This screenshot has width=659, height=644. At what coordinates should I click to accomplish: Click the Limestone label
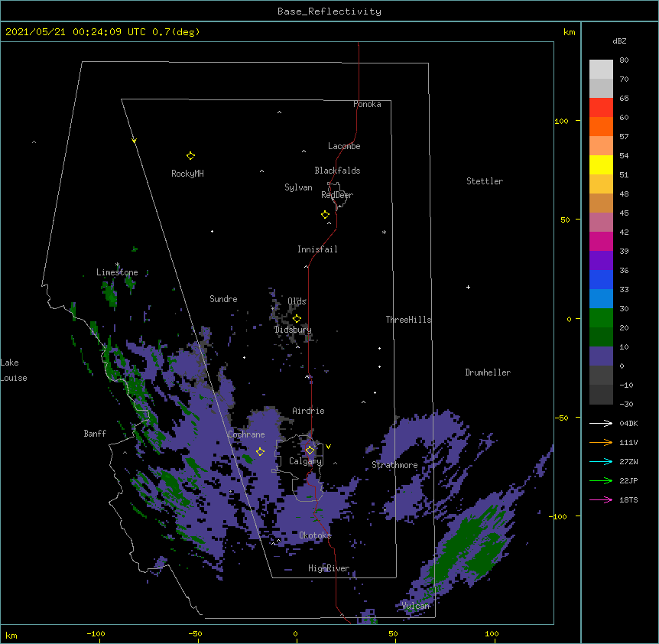[117, 272]
